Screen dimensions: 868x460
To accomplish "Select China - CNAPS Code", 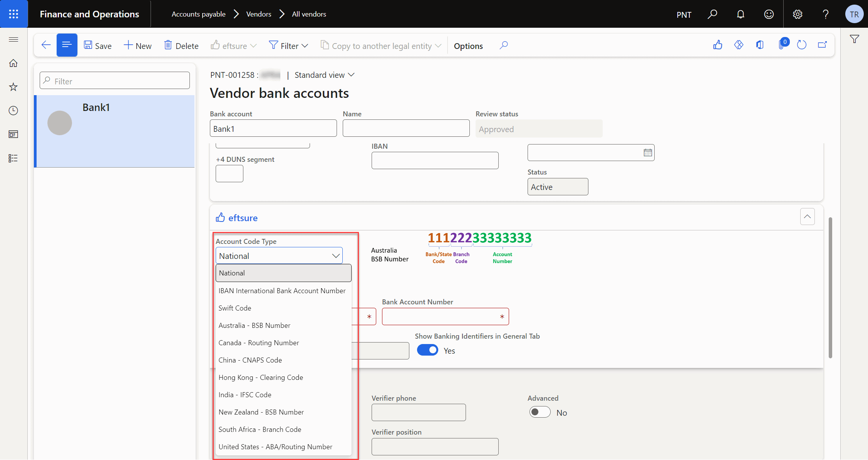I will (284, 360).
